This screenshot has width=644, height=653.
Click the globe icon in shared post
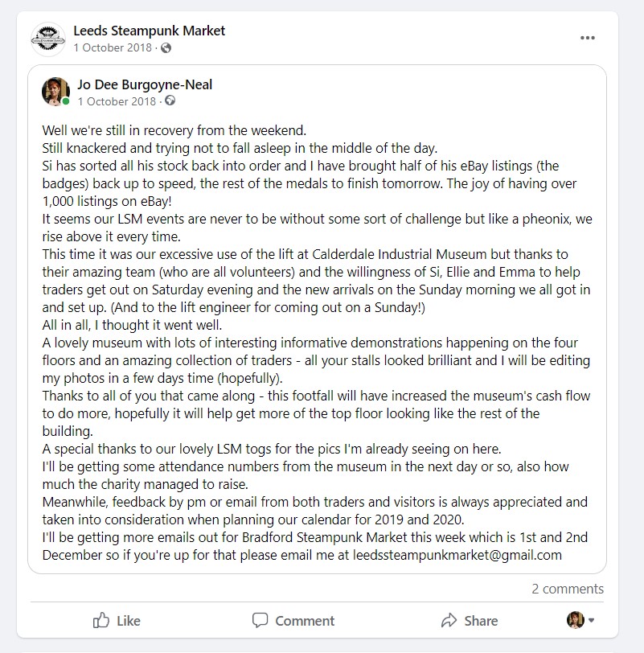[170, 101]
